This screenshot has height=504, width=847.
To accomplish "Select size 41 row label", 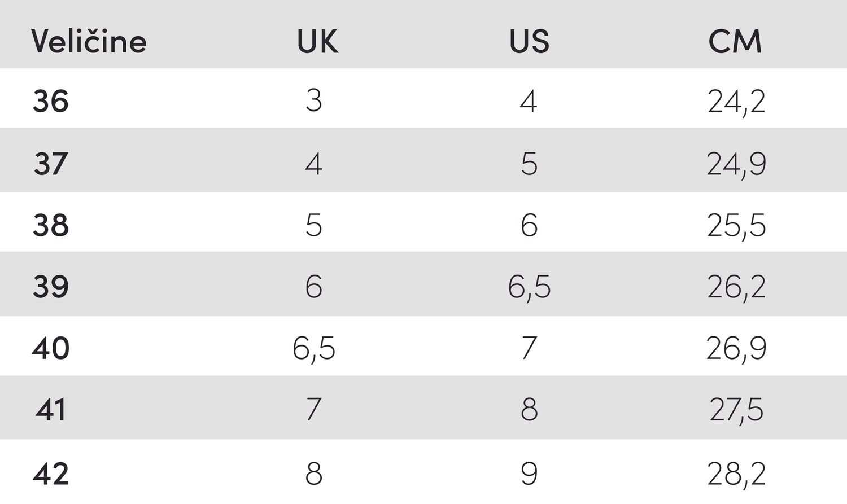I will tap(51, 410).
